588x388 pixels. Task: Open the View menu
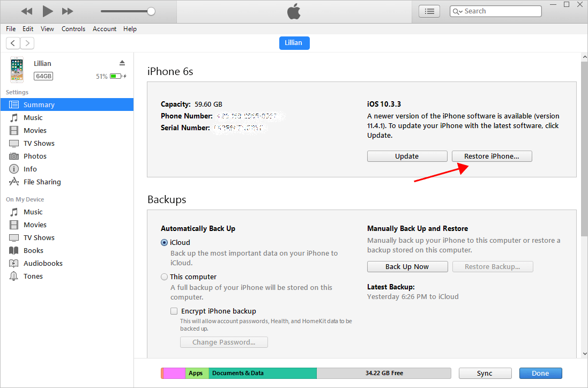[x=47, y=29]
